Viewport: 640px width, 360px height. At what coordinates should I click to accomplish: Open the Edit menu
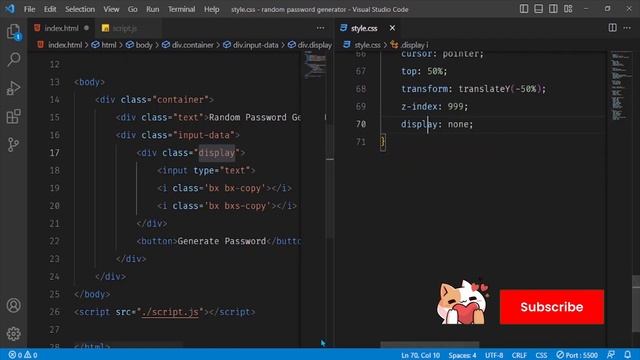pos(50,9)
